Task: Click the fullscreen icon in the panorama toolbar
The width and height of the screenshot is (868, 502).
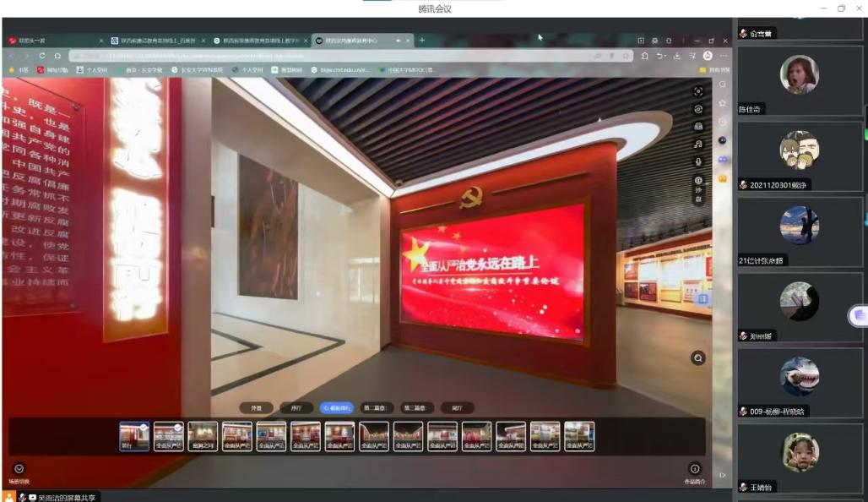Action: click(x=698, y=91)
